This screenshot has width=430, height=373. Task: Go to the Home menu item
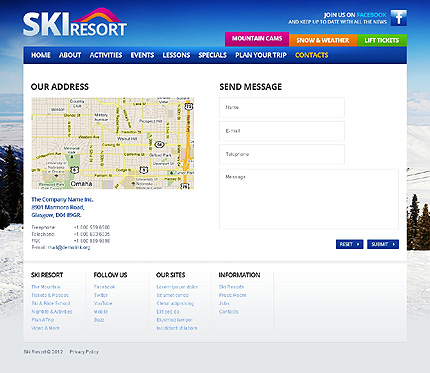[41, 55]
